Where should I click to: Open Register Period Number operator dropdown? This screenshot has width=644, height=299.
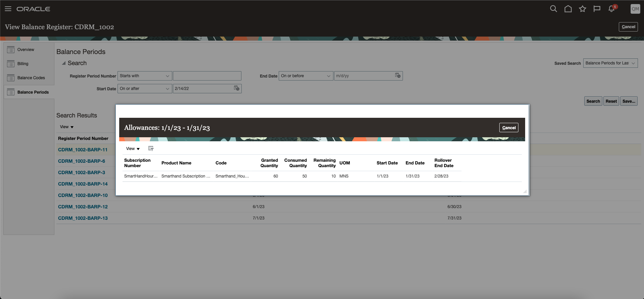click(x=145, y=76)
